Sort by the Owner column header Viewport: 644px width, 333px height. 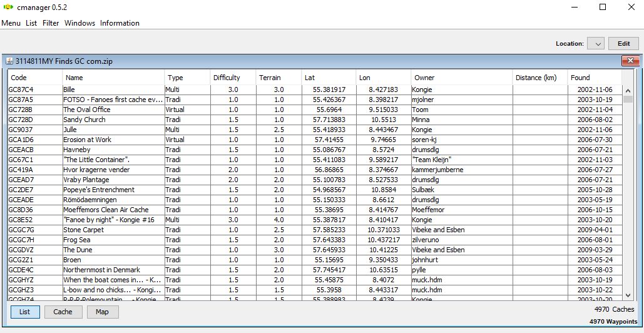[462, 78]
